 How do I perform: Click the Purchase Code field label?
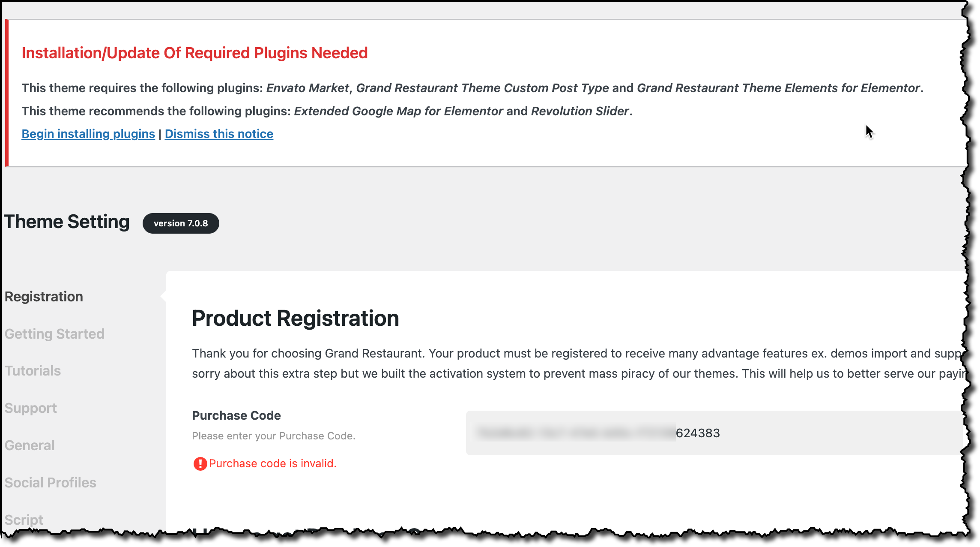[x=236, y=415]
